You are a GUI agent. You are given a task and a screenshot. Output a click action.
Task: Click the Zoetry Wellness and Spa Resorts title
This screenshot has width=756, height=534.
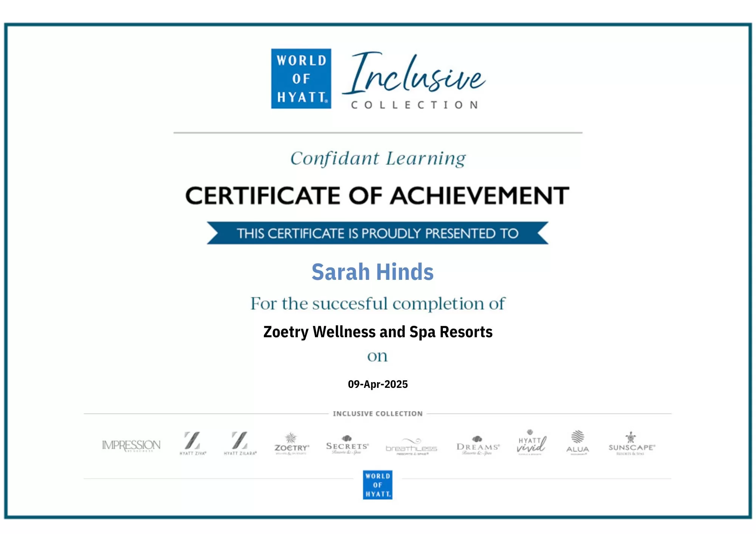coord(378,332)
